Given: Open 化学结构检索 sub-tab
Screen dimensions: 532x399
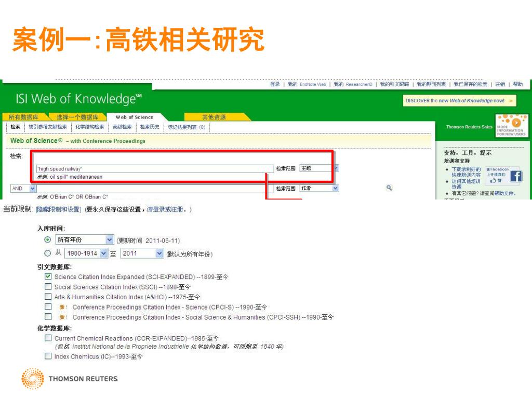Looking at the screenshot, I should pyautogui.click(x=90, y=127).
